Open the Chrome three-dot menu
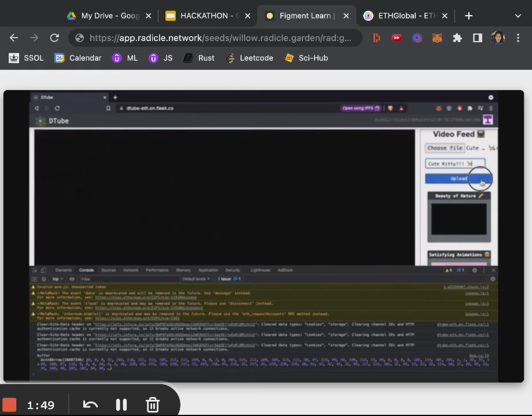Viewport: 532px width, 416px height. click(518, 38)
